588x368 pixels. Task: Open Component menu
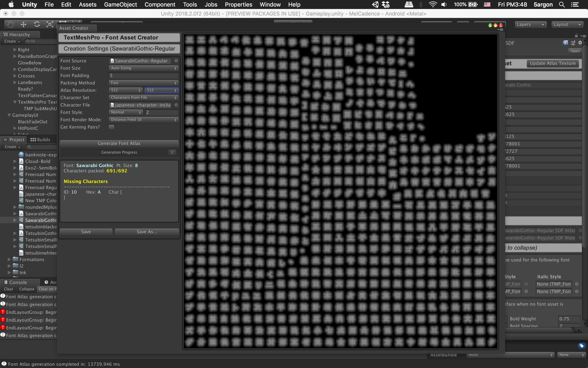[160, 4]
